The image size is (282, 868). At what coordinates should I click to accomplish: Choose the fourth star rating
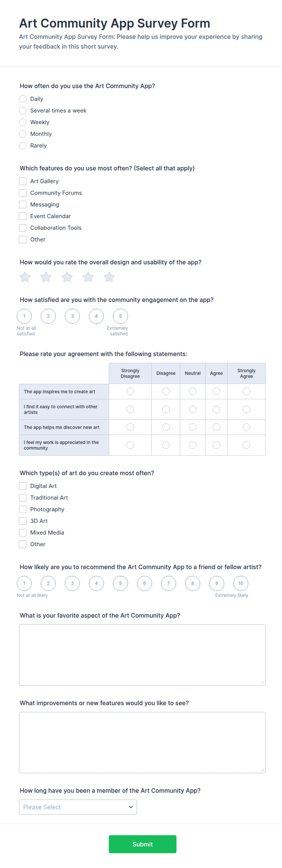click(88, 277)
